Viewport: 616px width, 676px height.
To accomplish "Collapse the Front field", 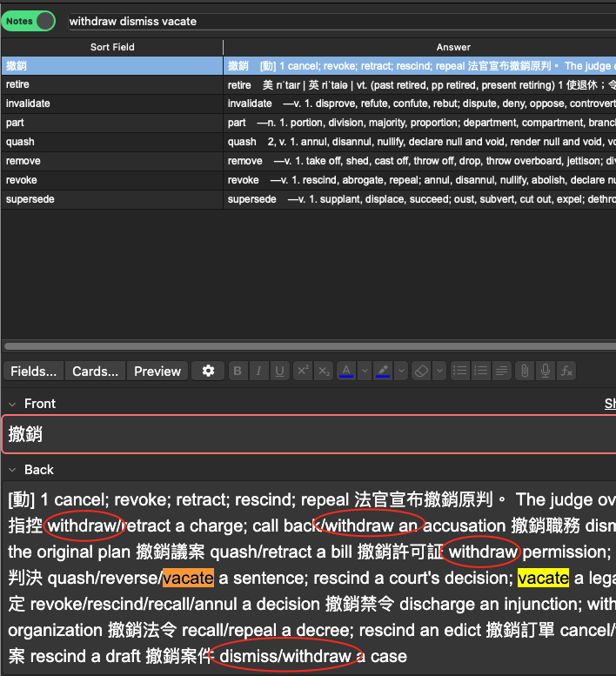I will point(12,404).
